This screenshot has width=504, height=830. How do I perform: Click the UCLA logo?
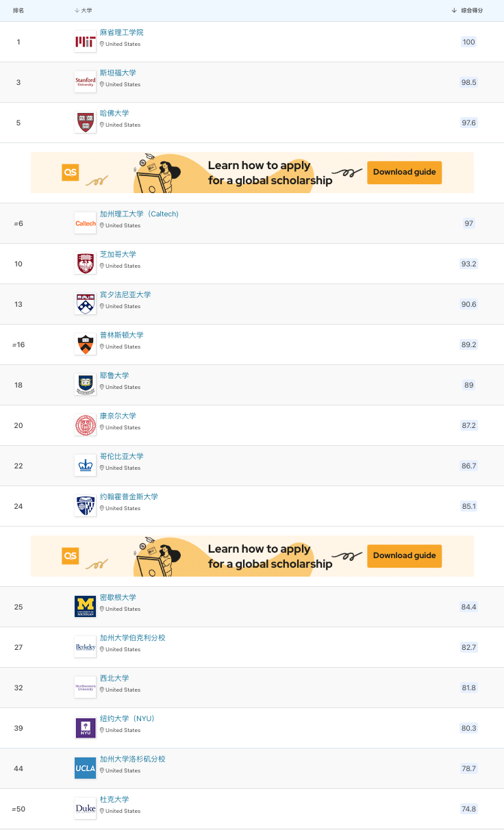point(85,769)
